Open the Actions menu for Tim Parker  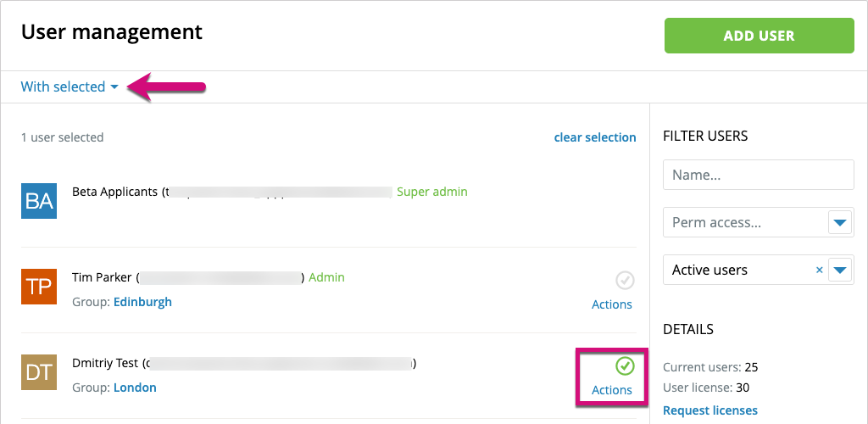(612, 304)
